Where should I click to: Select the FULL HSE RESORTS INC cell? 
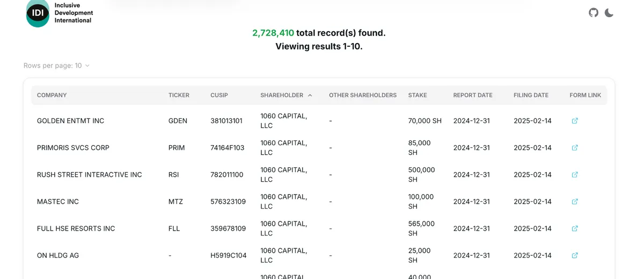click(x=76, y=228)
